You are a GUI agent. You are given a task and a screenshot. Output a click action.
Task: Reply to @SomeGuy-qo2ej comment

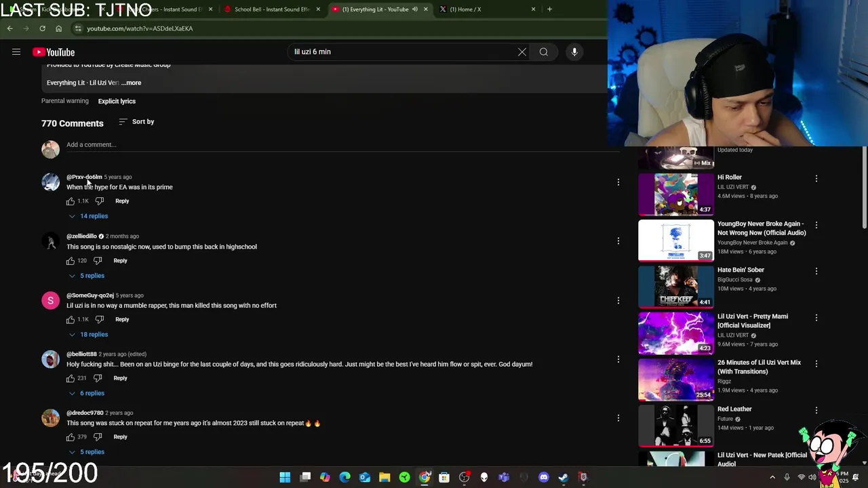122,319
